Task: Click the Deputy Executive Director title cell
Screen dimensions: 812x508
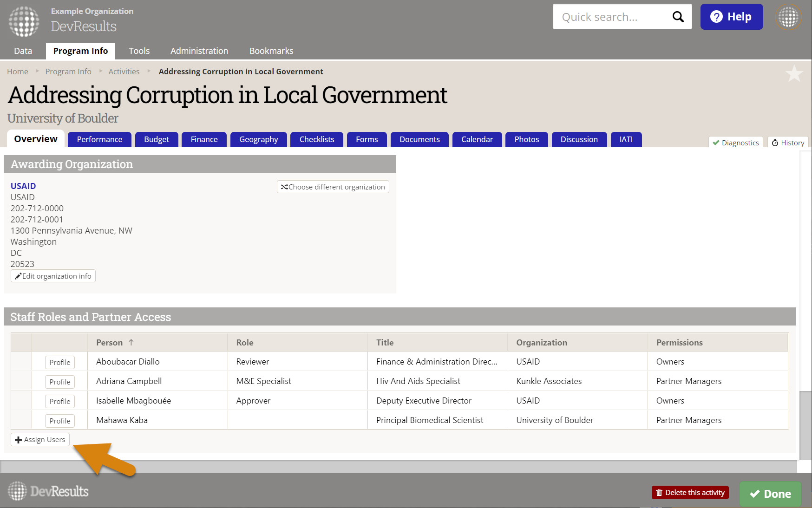Action: point(438,401)
